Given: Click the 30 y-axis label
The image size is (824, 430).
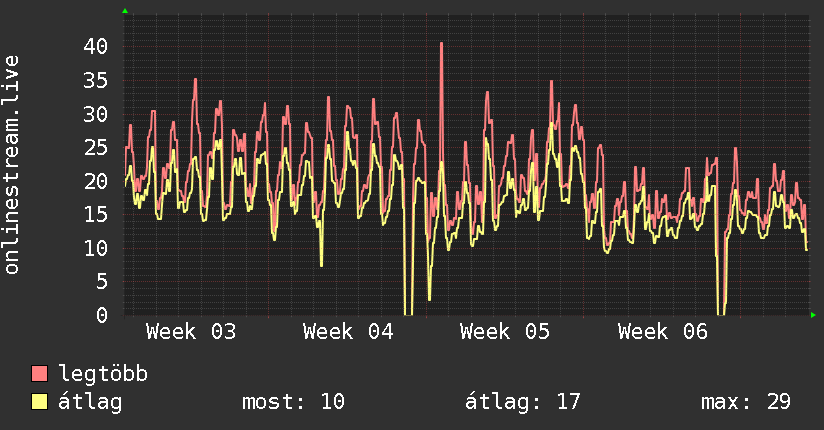Looking at the screenshot, I should [96, 114].
